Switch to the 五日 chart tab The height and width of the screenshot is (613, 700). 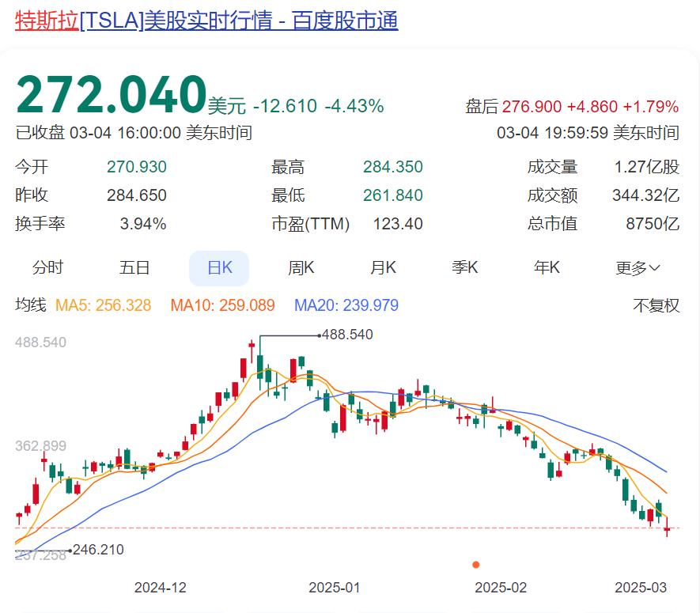pyautogui.click(x=134, y=267)
